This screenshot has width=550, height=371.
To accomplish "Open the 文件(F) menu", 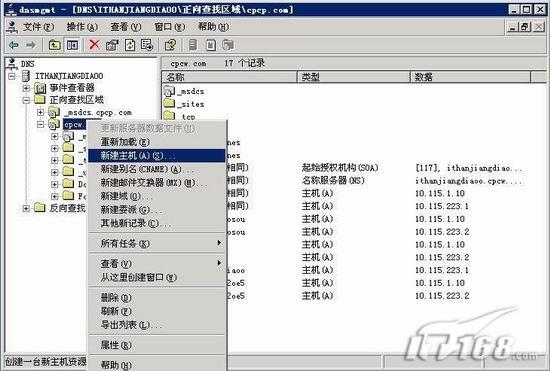I will (x=39, y=27).
